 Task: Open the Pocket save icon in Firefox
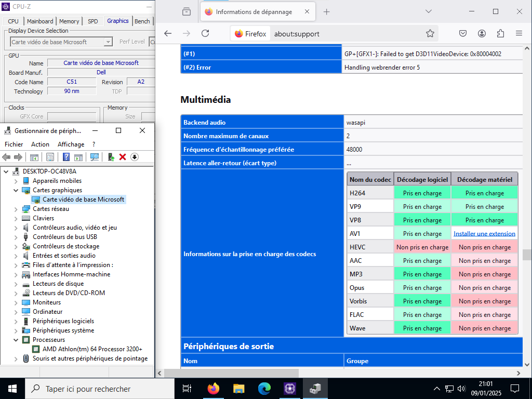click(x=463, y=34)
